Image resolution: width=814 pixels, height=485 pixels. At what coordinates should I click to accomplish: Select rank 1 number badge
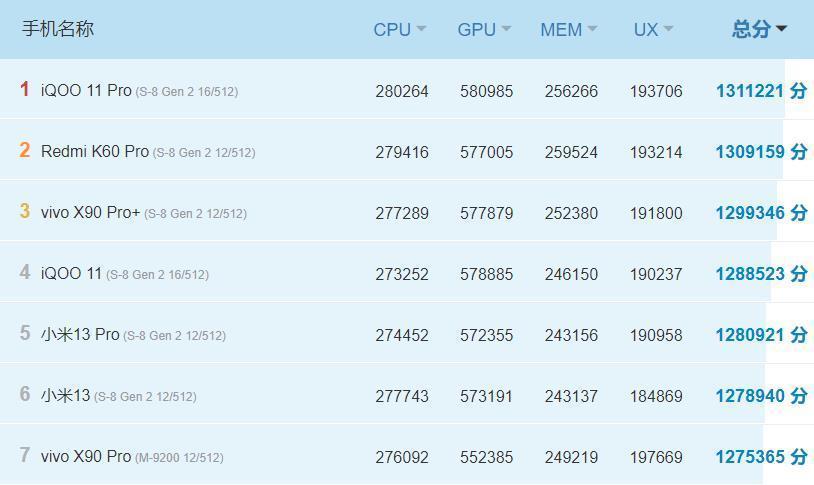pyautogui.click(x=25, y=90)
